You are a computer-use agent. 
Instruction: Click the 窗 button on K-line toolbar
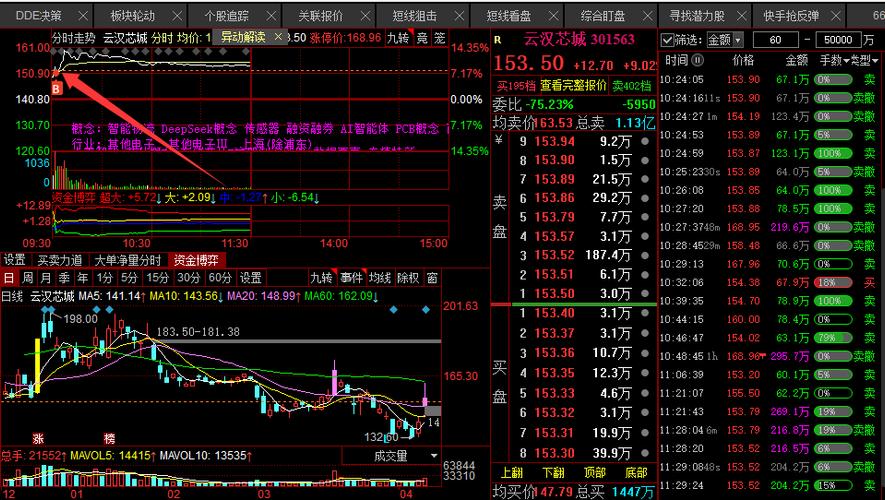point(432,278)
